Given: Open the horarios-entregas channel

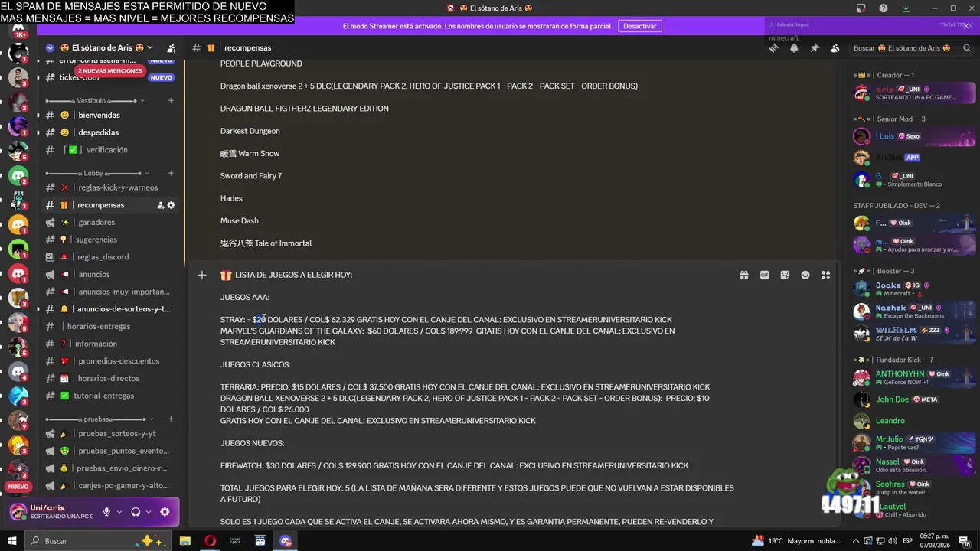Looking at the screenshot, I should (110, 326).
